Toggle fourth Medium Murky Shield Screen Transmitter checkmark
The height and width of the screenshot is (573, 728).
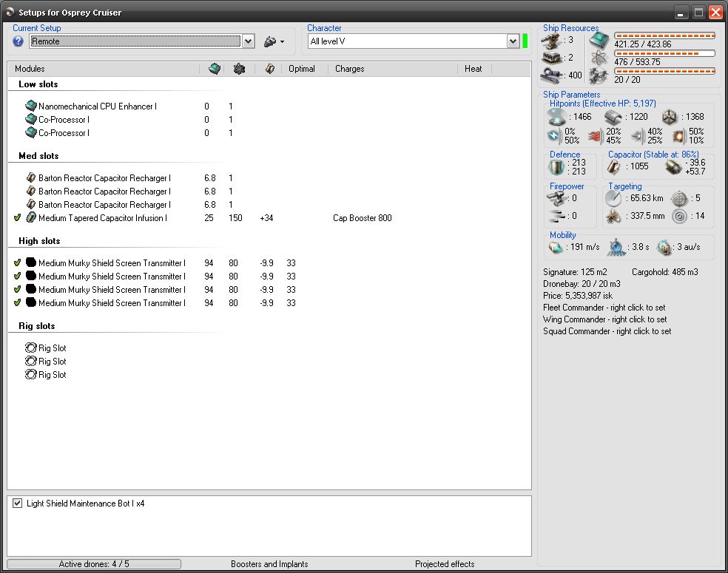pyautogui.click(x=18, y=302)
